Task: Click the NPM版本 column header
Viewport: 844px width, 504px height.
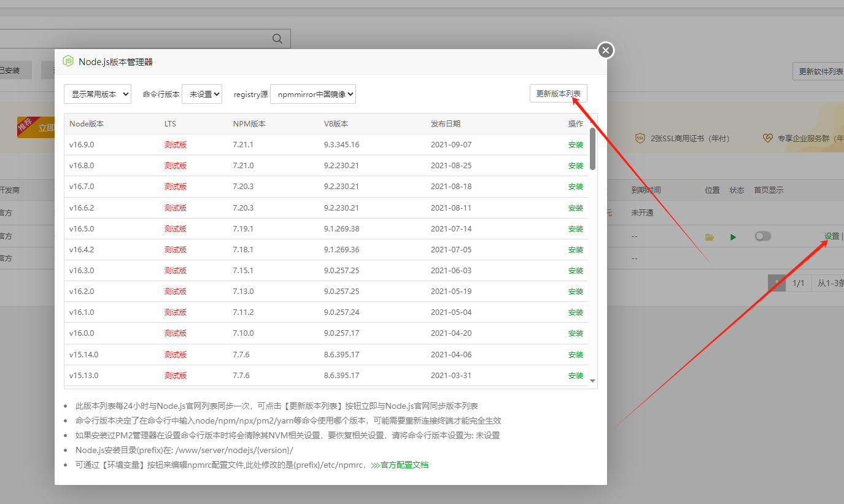Action: (x=249, y=124)
